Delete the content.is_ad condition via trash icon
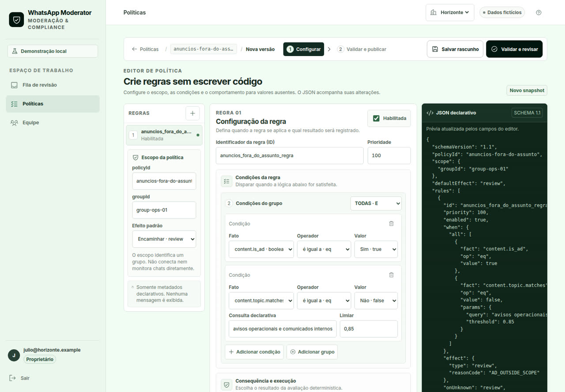 (391, 223)
